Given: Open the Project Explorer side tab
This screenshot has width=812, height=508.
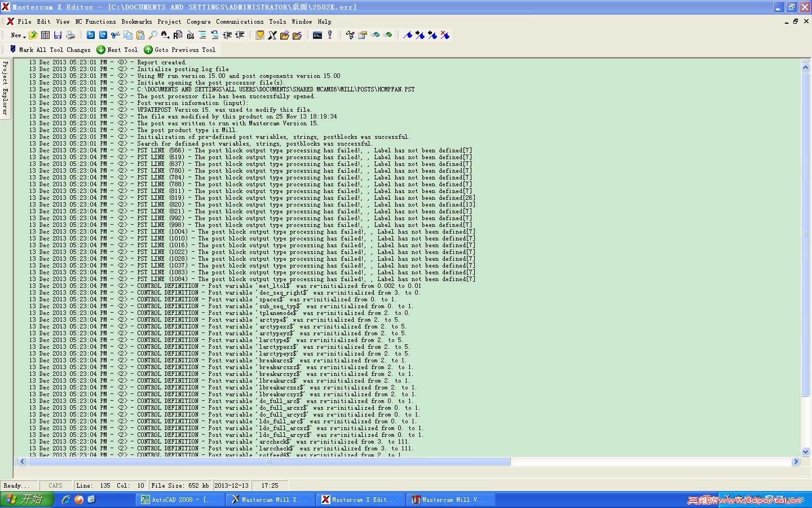Looking at the screenshot, I should (x=5, y=87).
